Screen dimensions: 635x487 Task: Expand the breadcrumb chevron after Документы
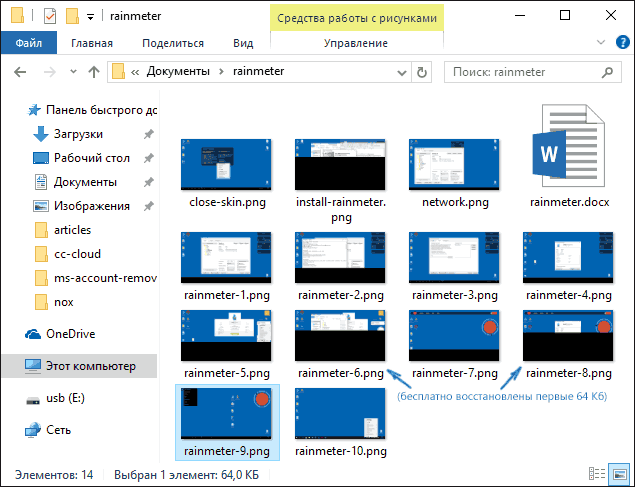(221, 72)
